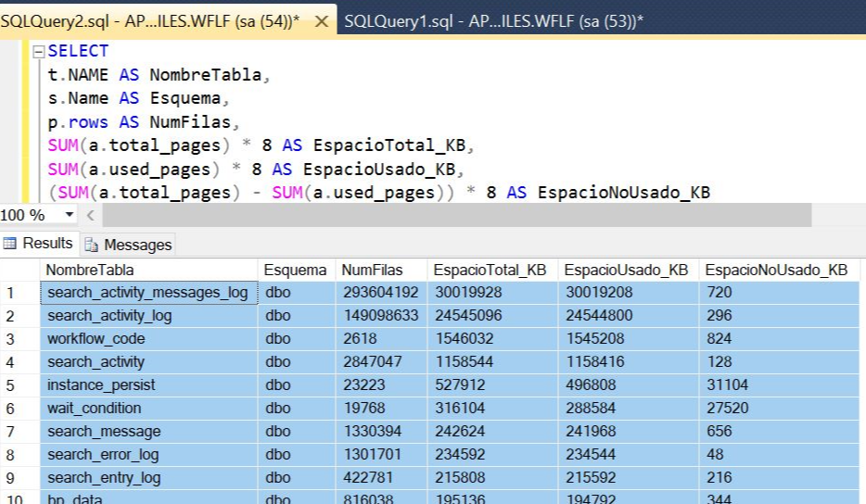This screenshot has width=866, height=504.
Task: Click EspacioNoUsado_KB value 656
Action: (779, 432)
